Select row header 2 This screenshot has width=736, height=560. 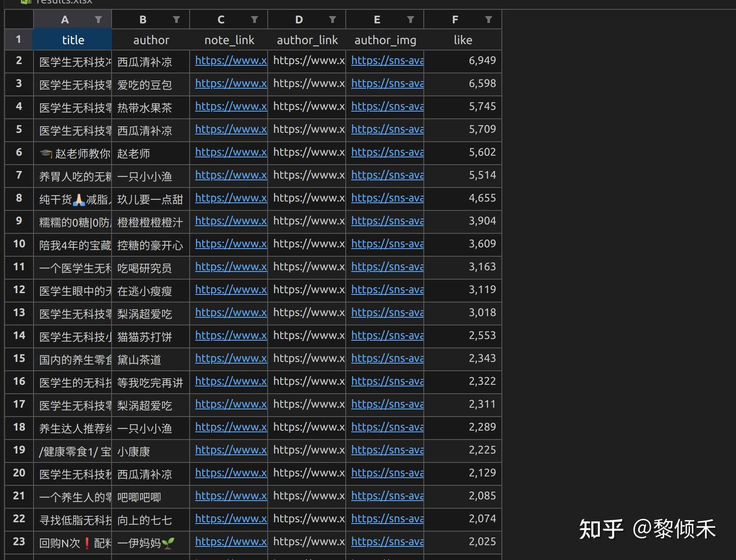[x=19, y=61]
